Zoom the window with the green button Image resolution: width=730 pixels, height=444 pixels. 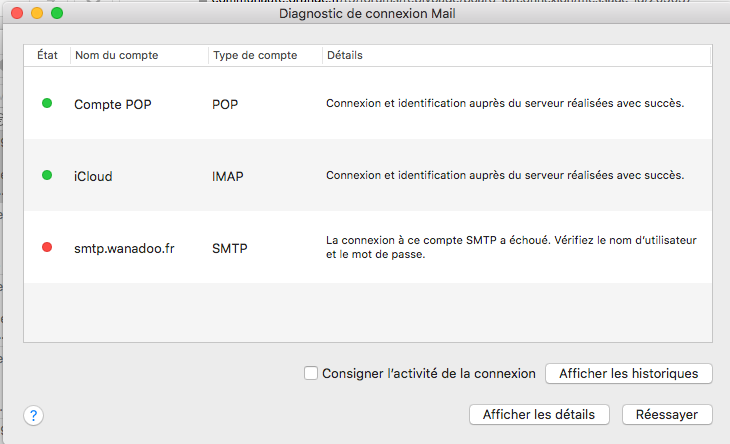(x=57, y=14)
